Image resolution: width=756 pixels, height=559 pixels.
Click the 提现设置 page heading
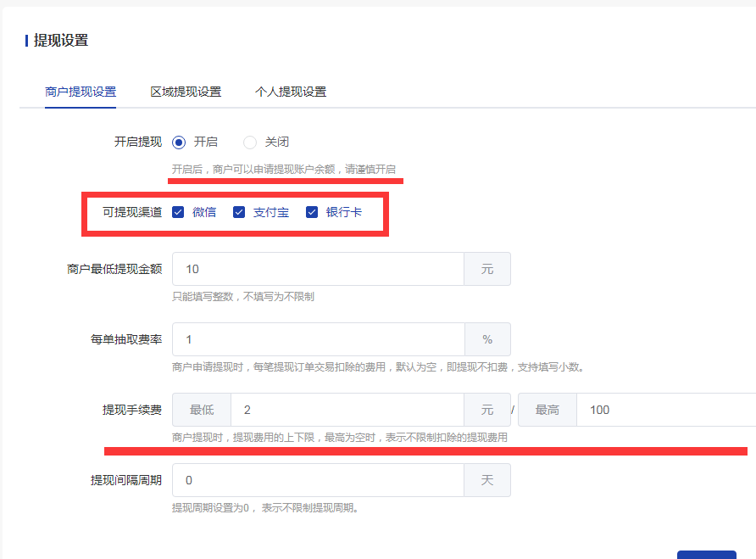61,41
